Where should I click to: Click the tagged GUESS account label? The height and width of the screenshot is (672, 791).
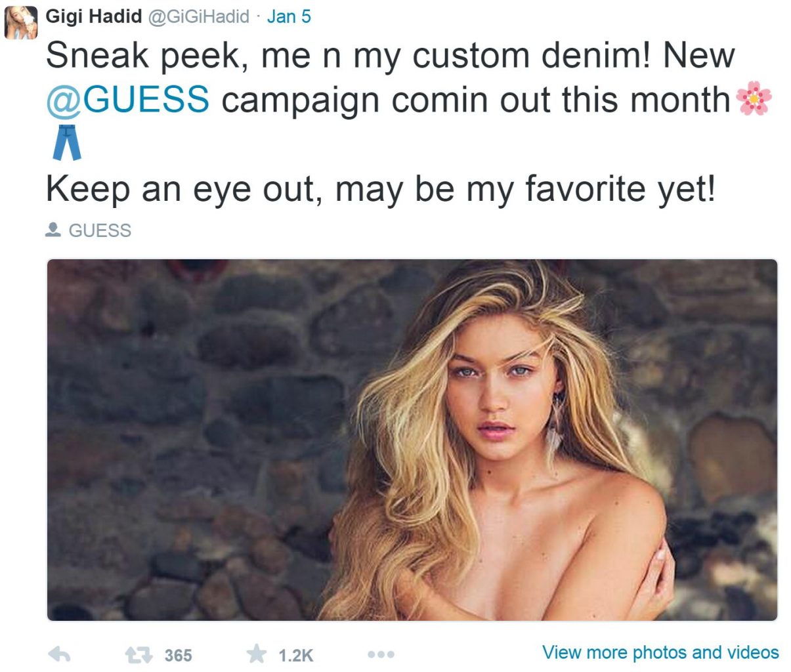[100, 230]
